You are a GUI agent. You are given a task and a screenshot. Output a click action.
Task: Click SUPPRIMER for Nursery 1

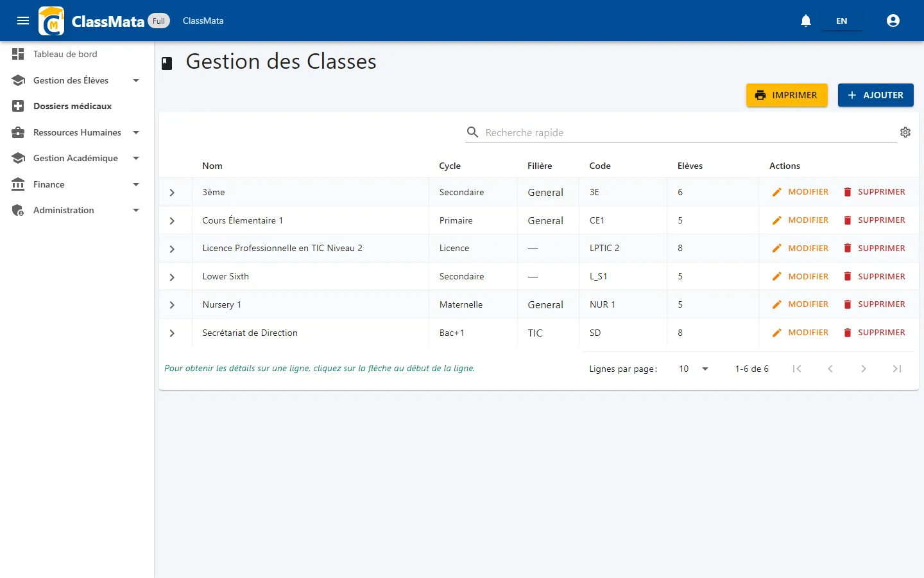pos(874,304)
